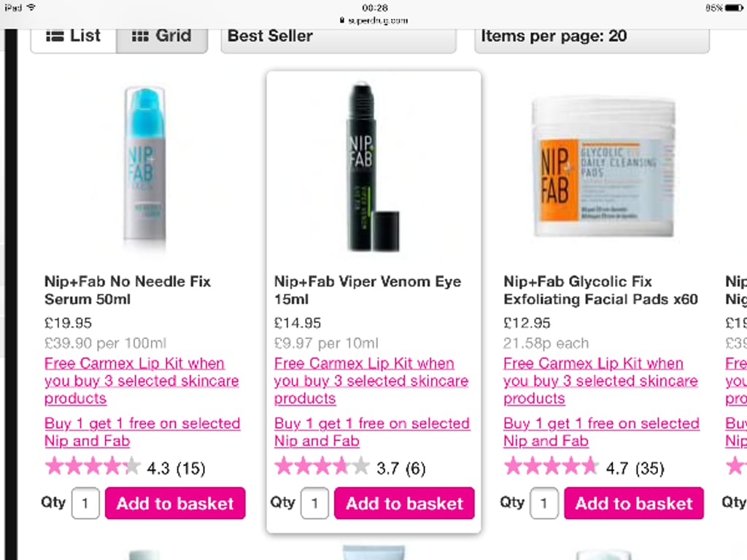The image size is (747, 560).
Task: Add No Needle Fix Serum to basket
Action: point(175,503)
